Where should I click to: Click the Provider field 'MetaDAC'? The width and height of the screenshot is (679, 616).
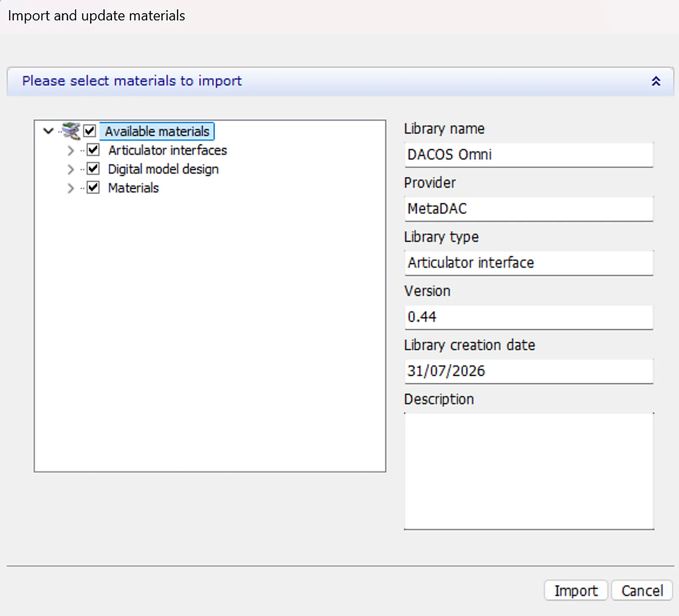coord(529,208)
